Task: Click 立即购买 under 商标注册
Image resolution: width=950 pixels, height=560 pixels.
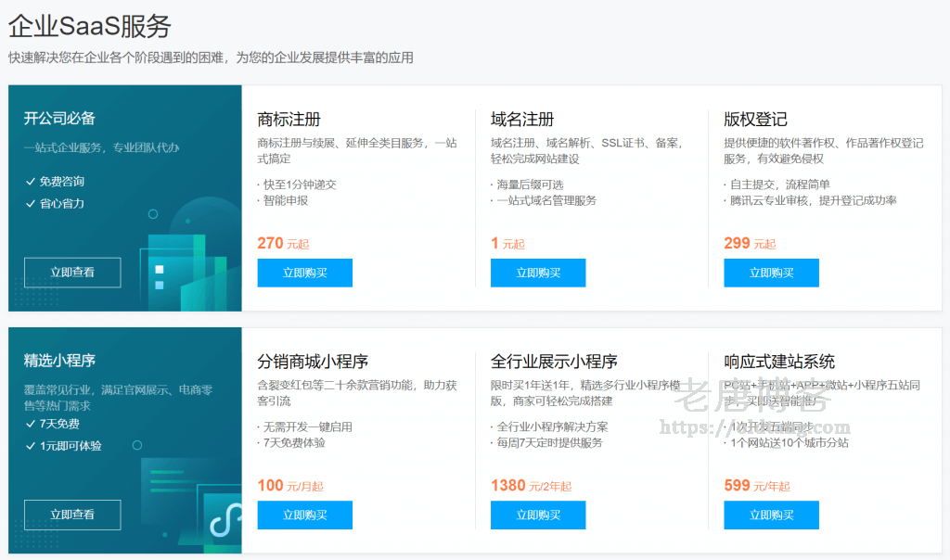Action: 304,273
